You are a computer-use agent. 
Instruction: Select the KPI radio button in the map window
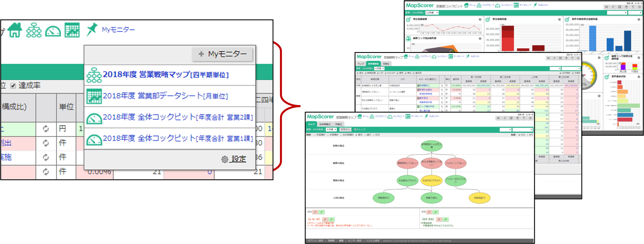[528, 135]
